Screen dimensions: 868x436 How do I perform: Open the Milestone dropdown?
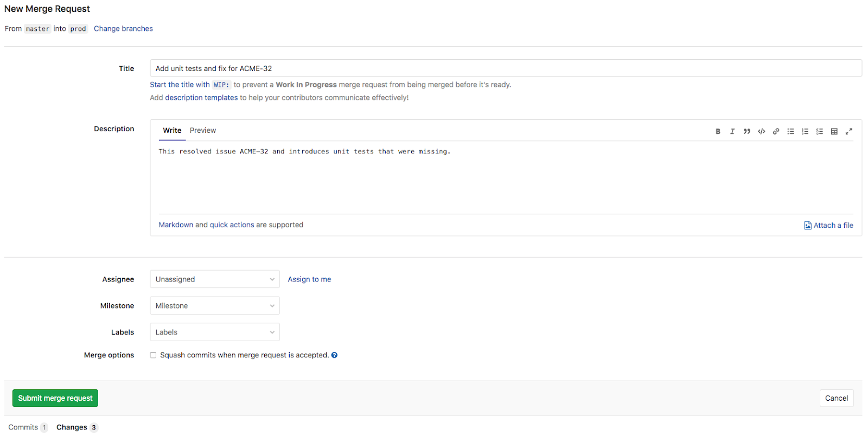click(x=215, y=306)
